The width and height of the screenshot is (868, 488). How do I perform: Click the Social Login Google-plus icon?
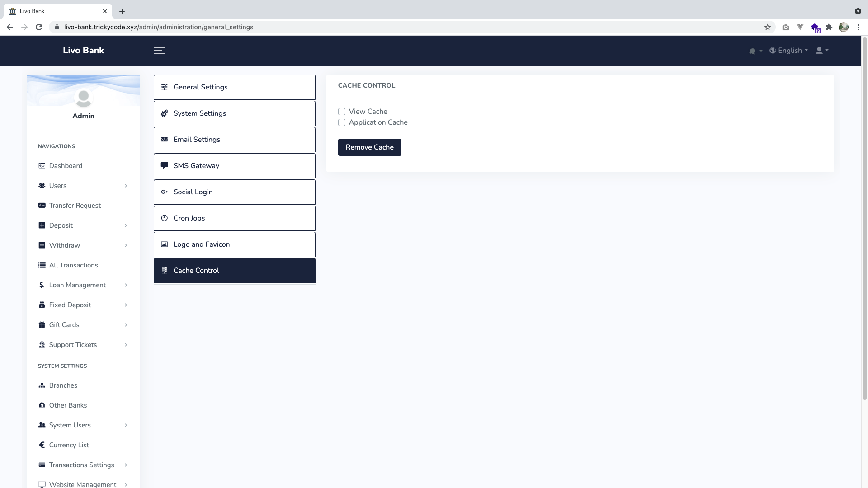tap(165, 192)
